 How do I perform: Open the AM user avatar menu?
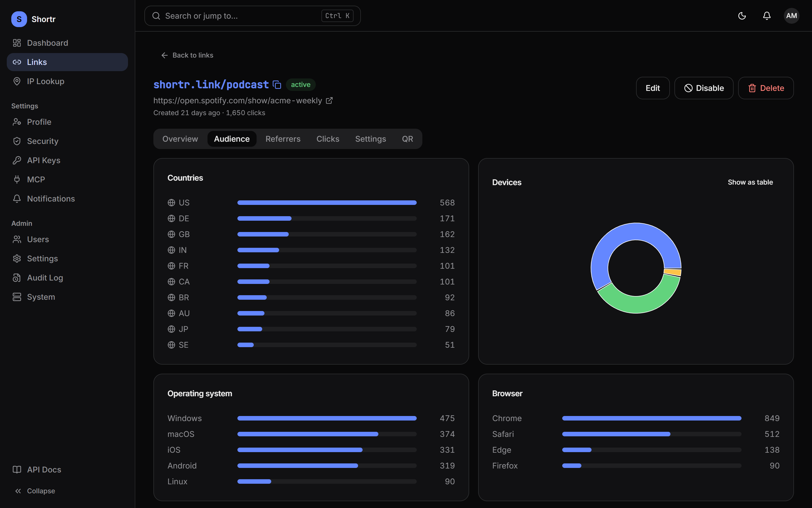tap(791, 16)
